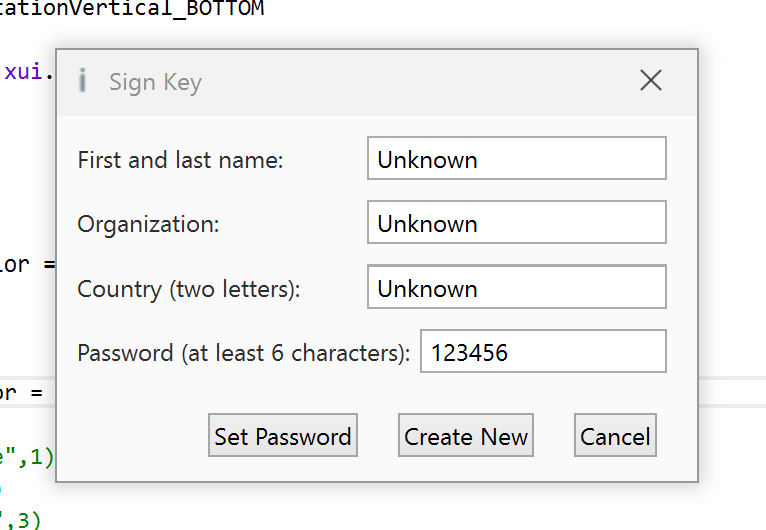Click the info icon in the Sign Key title bar
The height and width of the screenshot is (530, 766).
pyautogui.click(x=83, y=81)
